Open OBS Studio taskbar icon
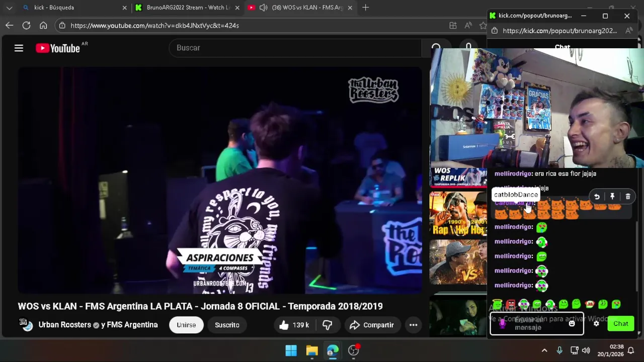The width and height of the screenshot is (644, 362). tap(354, 350)
